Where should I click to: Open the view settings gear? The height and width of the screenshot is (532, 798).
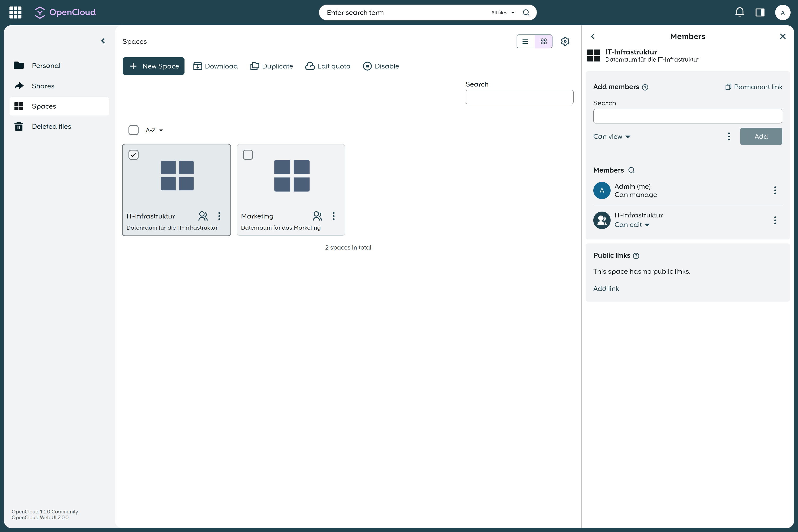click(x=565, y=41)
